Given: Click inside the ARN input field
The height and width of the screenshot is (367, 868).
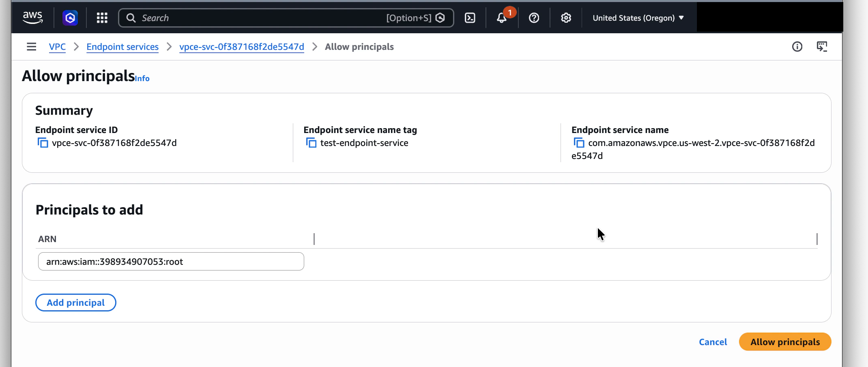Looking at the screenshot, I should pos(170,262).
